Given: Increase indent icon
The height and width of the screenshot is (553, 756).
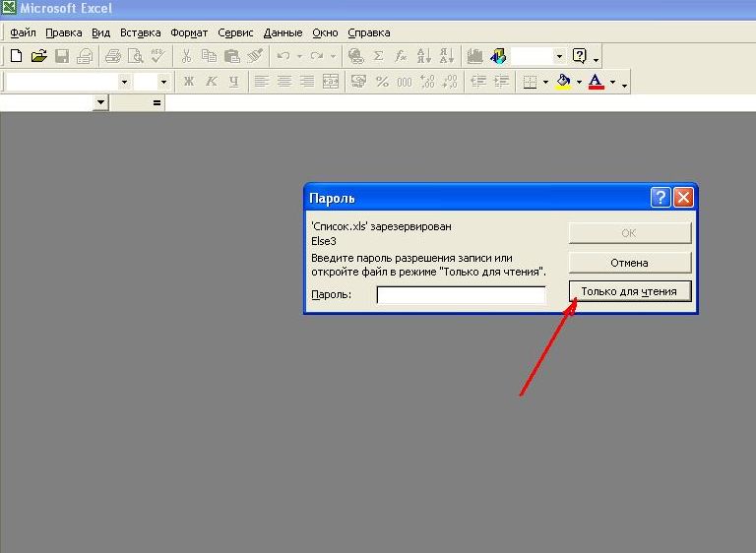Looking at the screenshot, I should pos(501,82).
